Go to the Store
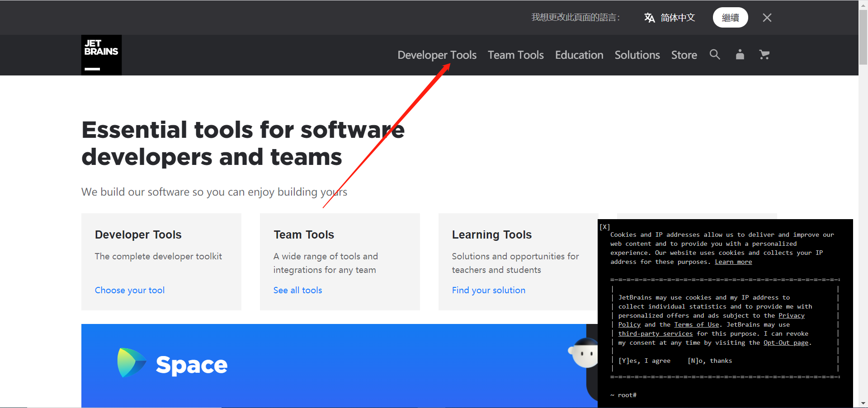Screen dimensions: 868x408 tap(684, 55)
